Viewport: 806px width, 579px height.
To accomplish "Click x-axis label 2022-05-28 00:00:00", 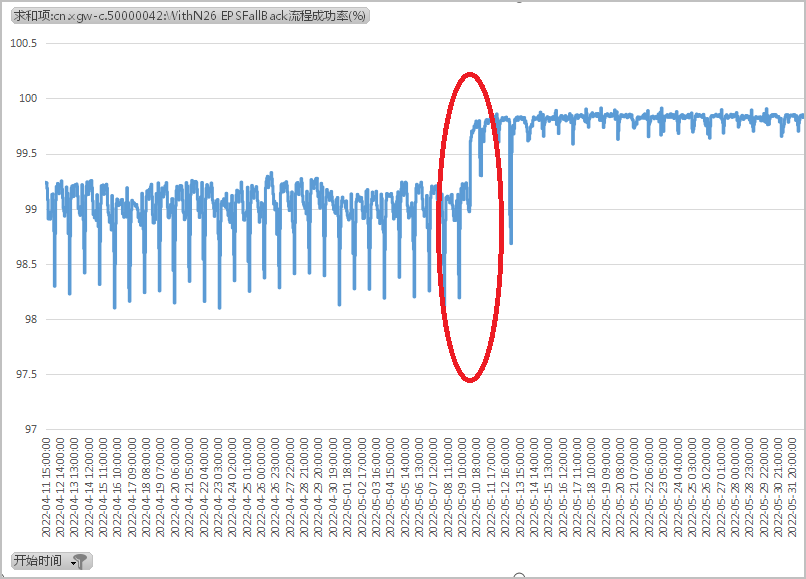I will click(x=735, y=487).
